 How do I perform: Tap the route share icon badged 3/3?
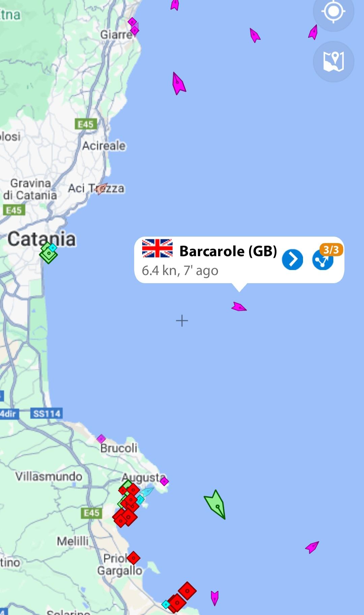[x=323, y=260]
